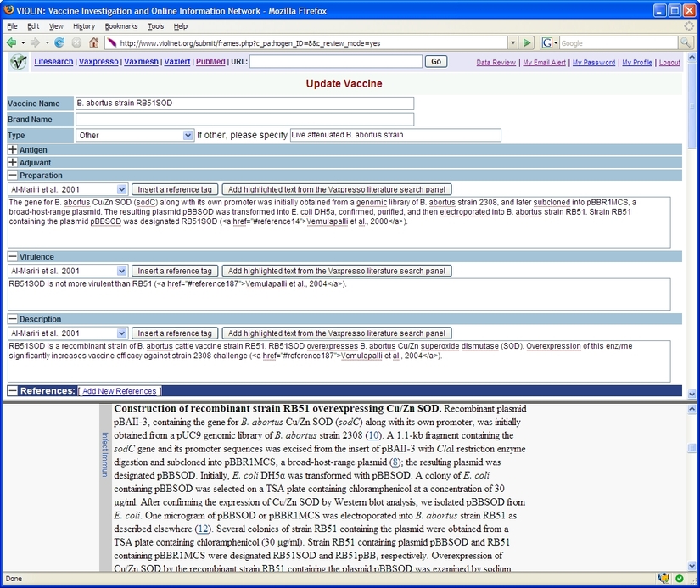The height and width of the screenshot is (588, 700).
Task: Click the browser Forward arrow
Action: [x=35, y=43]
